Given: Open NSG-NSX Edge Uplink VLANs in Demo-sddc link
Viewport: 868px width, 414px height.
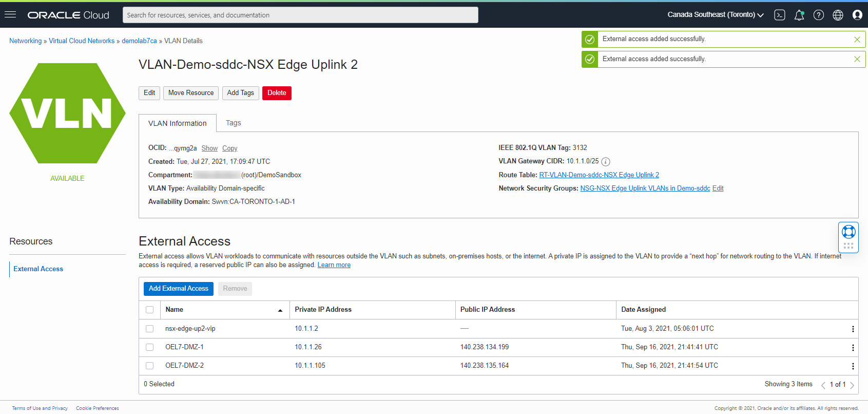Looking at the screenshot, I should click(645, 189).
